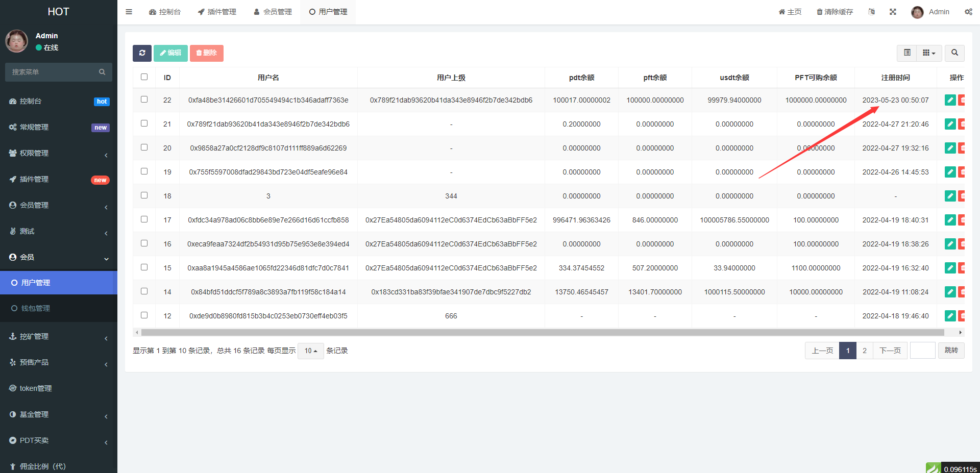Expand the 挖矿管理 sidebar menu
This screenshot has width=980, height=473.
point(59,337)
